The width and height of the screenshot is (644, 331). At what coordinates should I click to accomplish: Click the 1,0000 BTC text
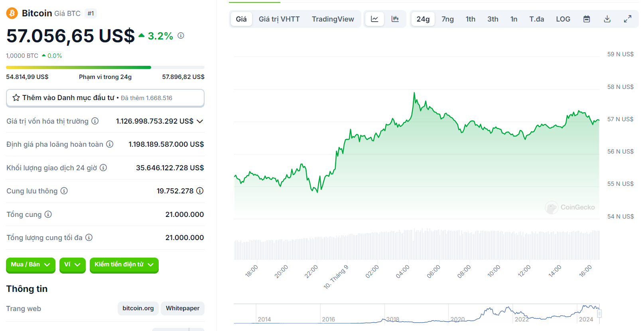[22, 56]
